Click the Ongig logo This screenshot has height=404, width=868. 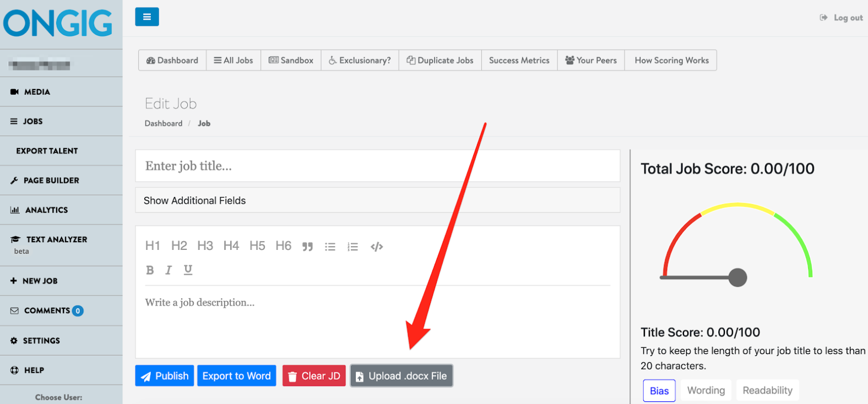pyautogui.click(x=58, y=24)
